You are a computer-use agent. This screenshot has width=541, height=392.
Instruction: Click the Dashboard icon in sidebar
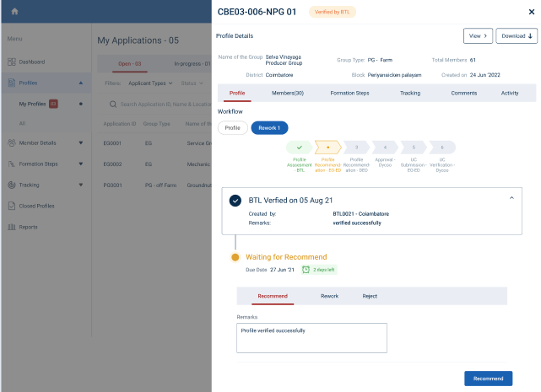(x=12, y=62)
